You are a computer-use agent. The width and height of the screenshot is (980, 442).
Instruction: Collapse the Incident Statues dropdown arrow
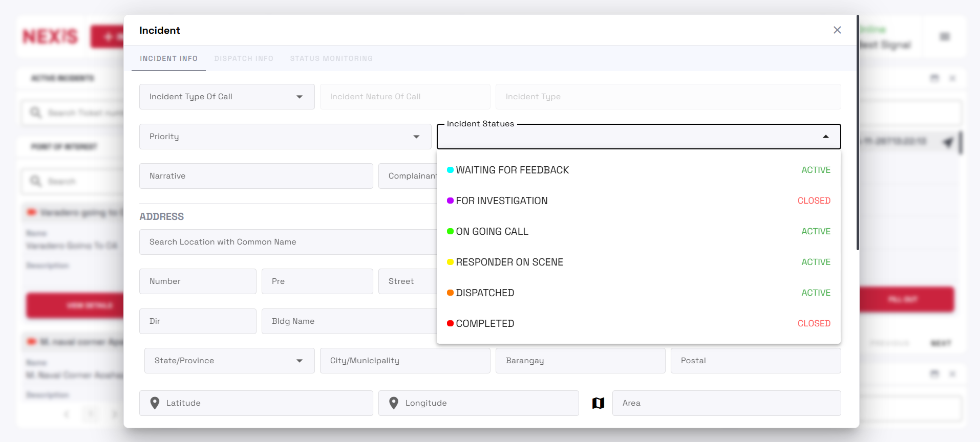(826, 137)
